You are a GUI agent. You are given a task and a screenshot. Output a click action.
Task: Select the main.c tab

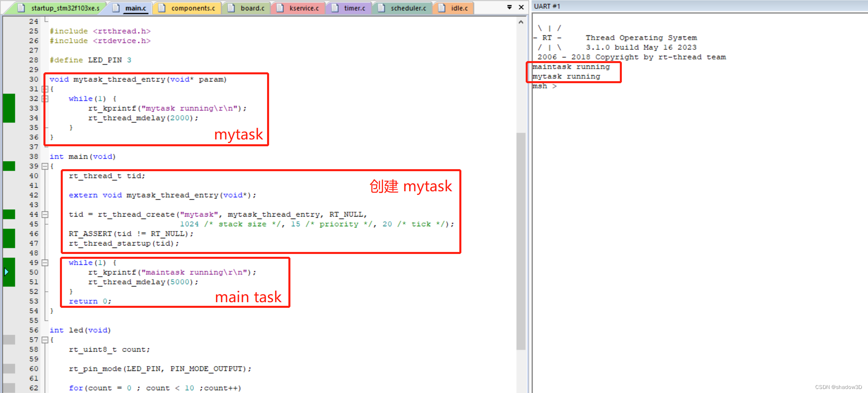tap(130, 8)
